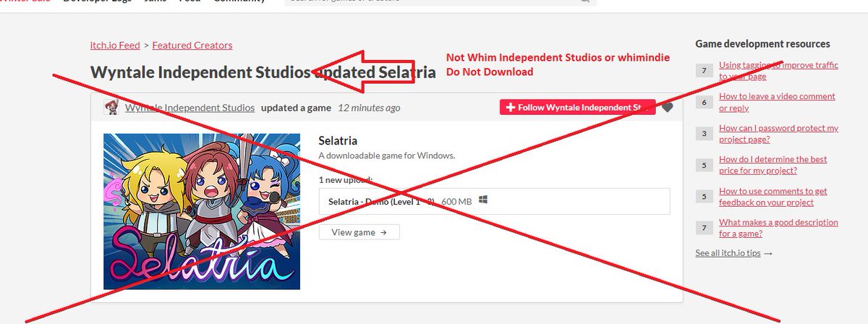Open the tip on using comments to get feedback
The image size is (868, 324).
773,197
